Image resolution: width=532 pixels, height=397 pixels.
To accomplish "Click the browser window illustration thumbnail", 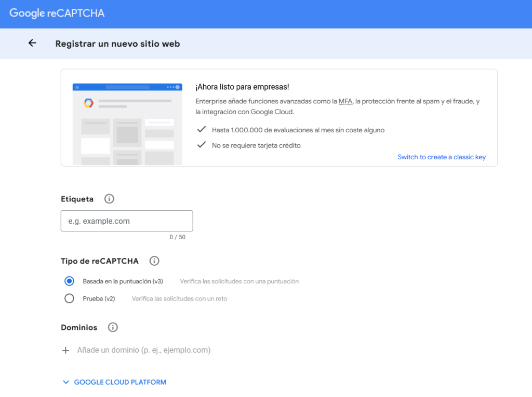I will pos(127,123).
